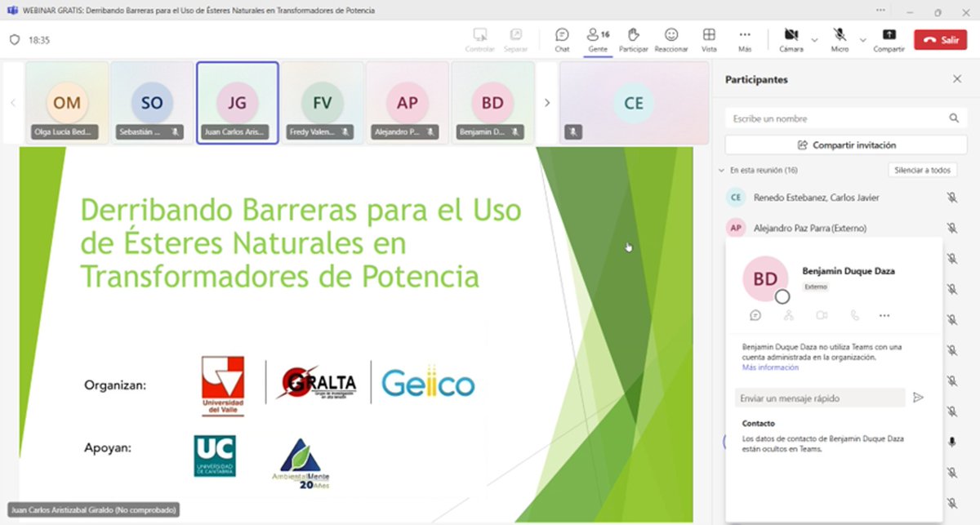Screen dimensions: 980x525
Task: Start video call from contact card
Action: point(822,315)
